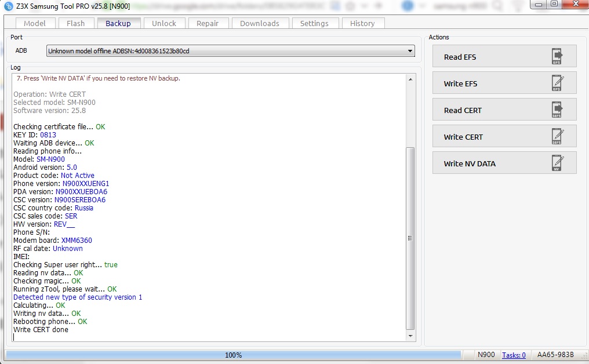Click the log's empty last line
The width and height of the screenshot is (589, 364).
click(209, 337)
